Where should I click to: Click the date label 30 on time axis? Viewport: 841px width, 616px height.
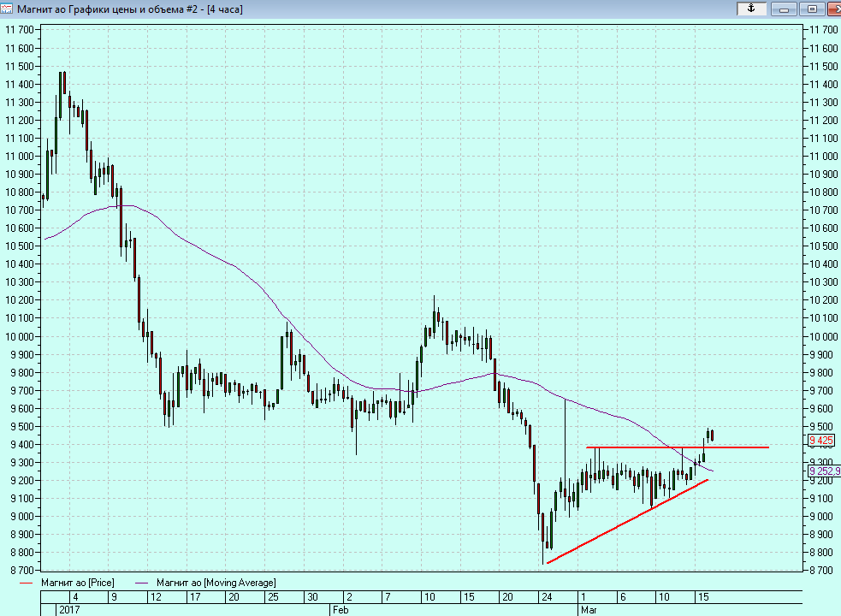pyautogui.click(x=312, y=596)
